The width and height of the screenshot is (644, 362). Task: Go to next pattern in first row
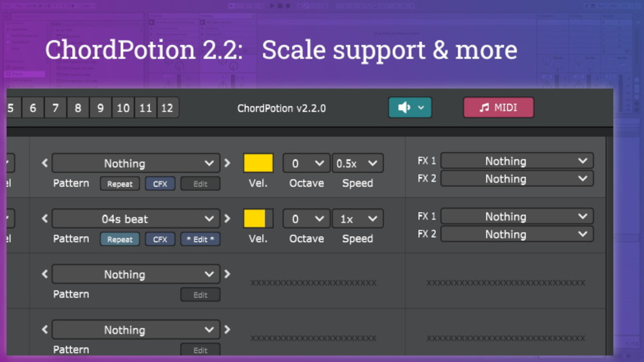click(227, 163)
